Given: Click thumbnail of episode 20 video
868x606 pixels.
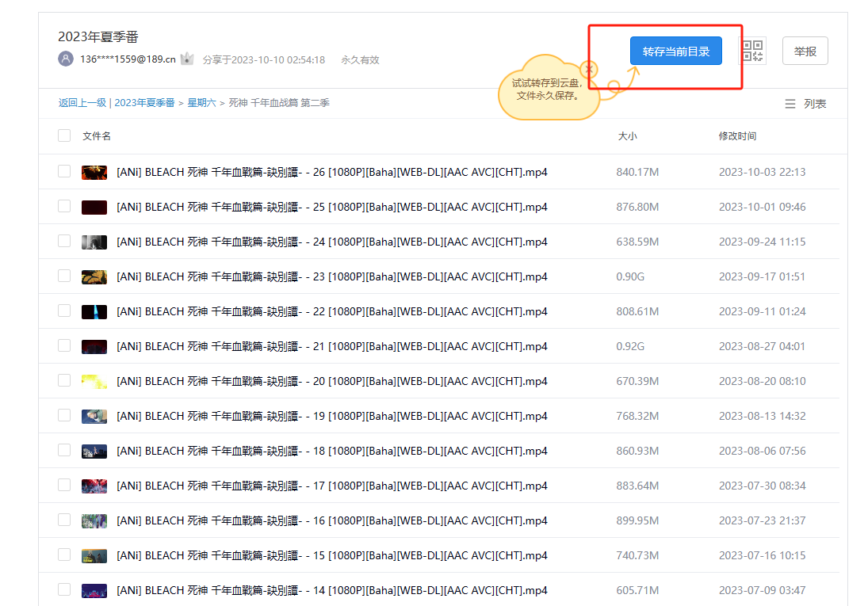Looking at the screenshot, I should 94,381.
